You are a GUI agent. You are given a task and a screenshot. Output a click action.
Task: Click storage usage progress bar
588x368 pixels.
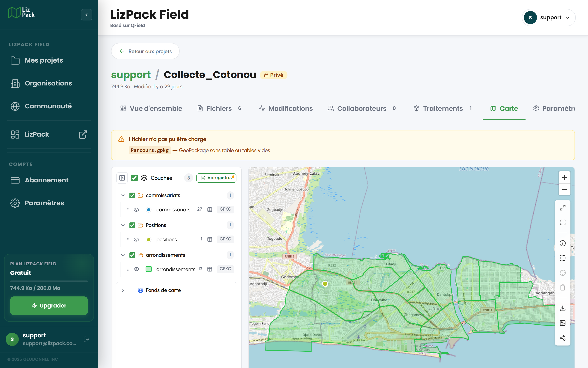(49, 281)
